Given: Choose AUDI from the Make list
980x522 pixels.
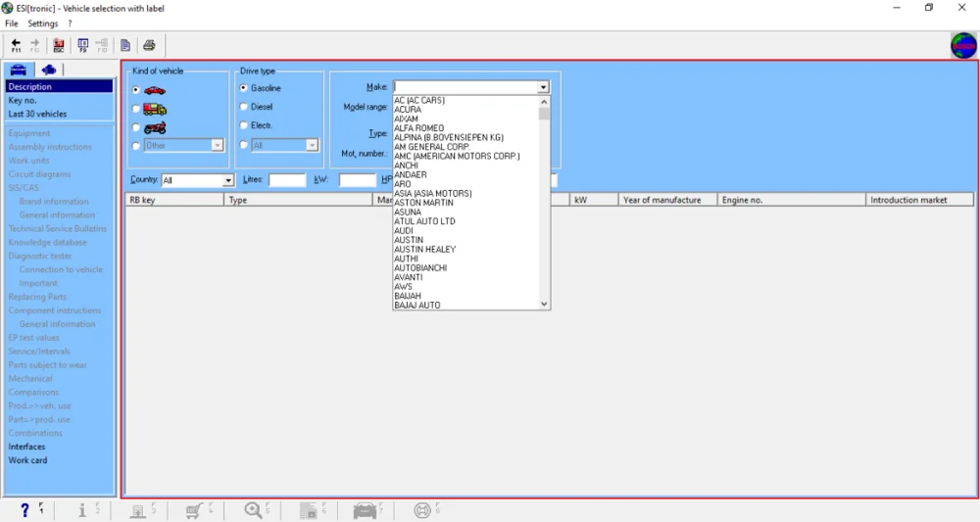Looking at the screenshot, I should [404, 231].
